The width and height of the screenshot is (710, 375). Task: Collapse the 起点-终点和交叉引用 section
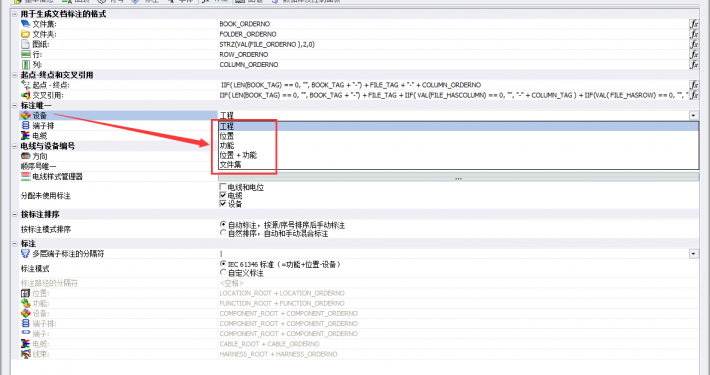click(x=15, y=75)
